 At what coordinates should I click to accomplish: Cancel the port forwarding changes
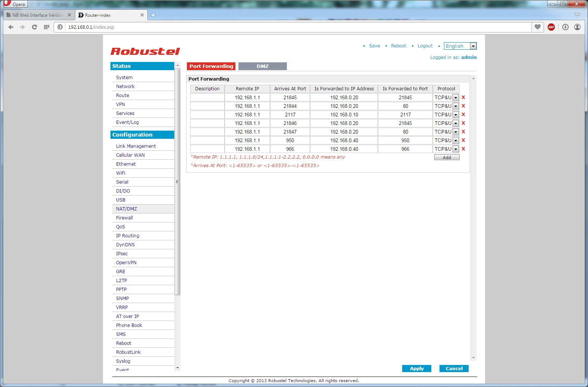(454, 368)
